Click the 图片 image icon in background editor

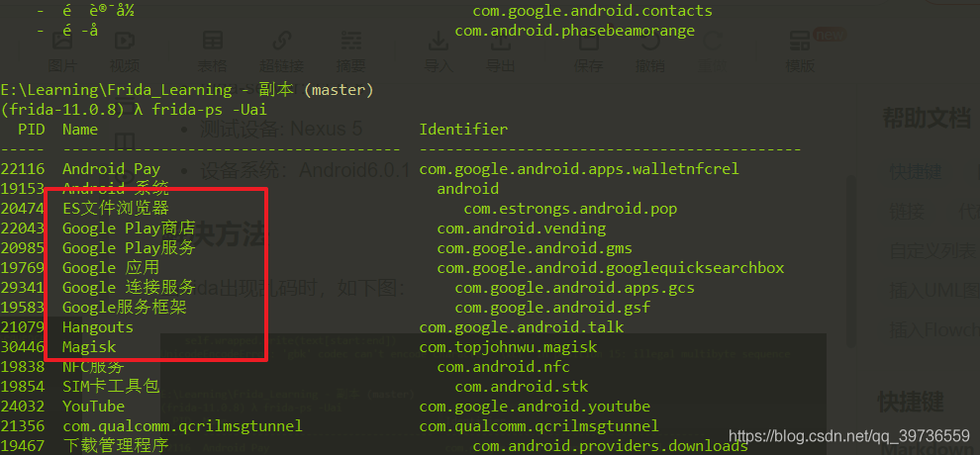pos(61,42)
